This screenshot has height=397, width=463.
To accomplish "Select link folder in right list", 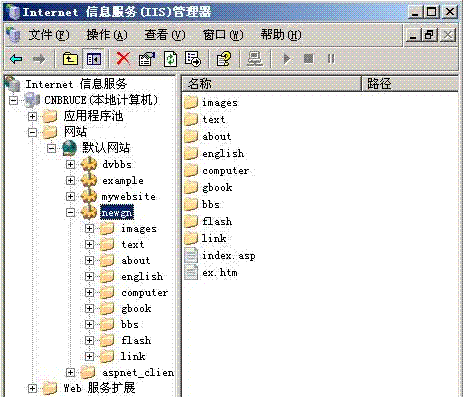I will click(x=214, y=238).
